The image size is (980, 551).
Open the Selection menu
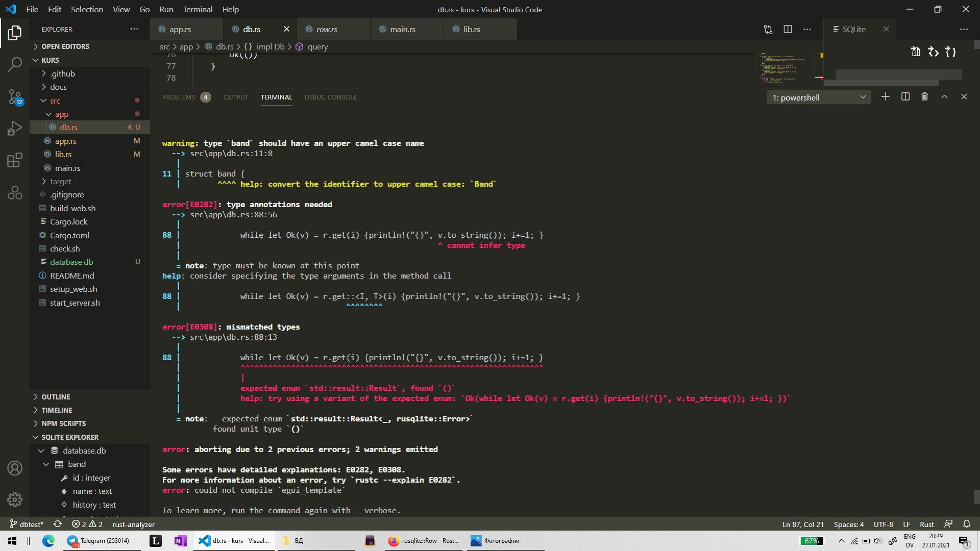(x=87, y=9)
